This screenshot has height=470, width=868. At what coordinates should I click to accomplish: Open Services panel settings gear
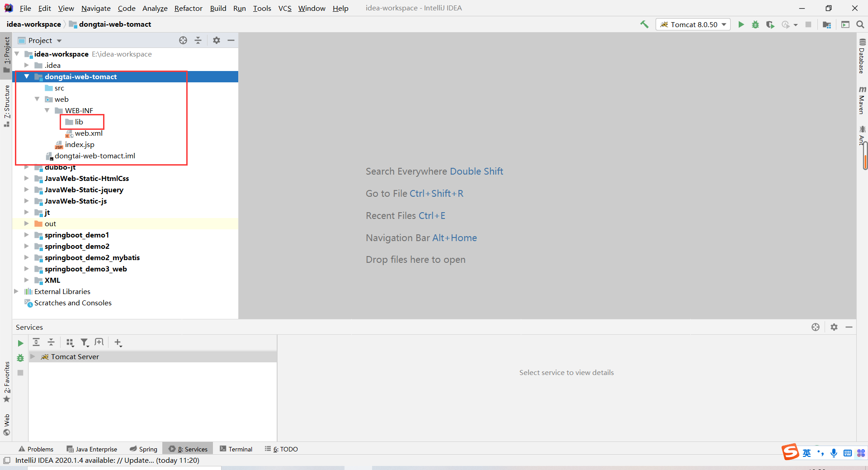834,327
